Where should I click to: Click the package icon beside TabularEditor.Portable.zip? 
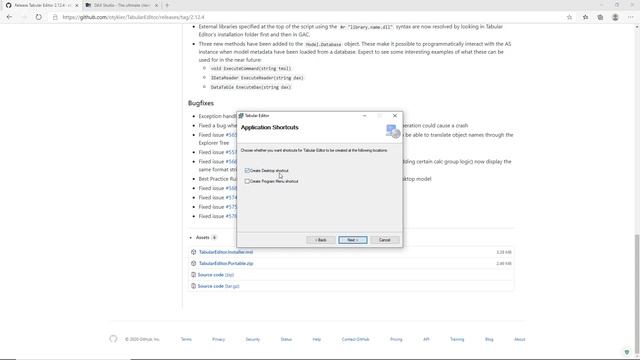[x=193, y=264]
